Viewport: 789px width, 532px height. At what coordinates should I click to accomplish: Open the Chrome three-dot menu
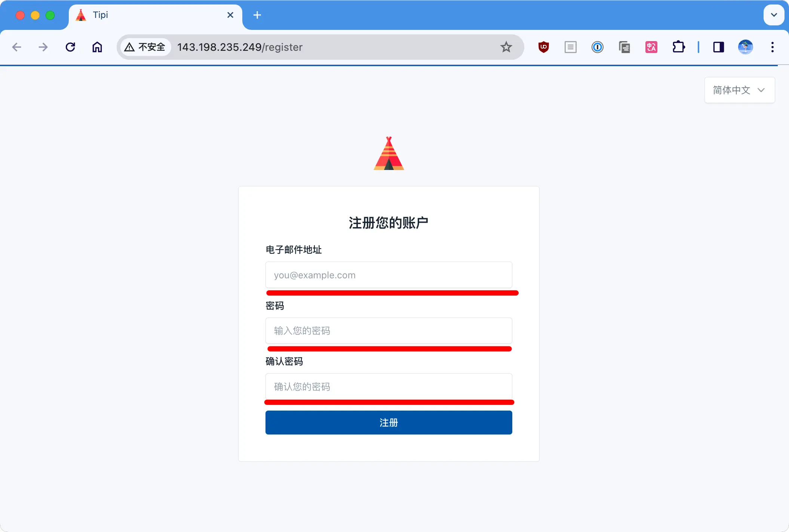[772, 47]
